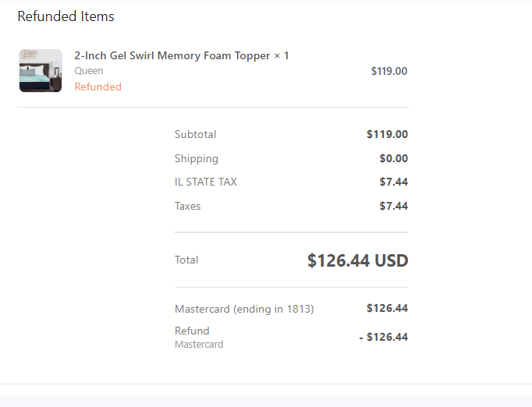Select the Total label

coord(186,260)
